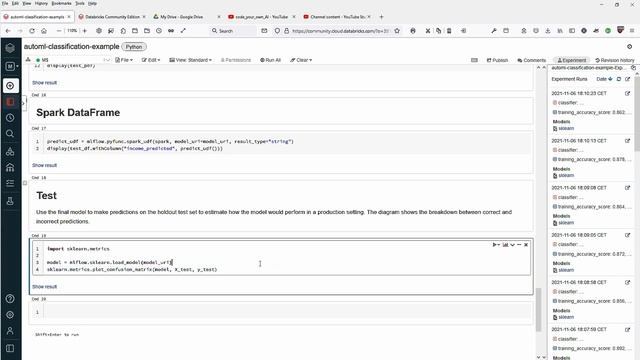Click the browser URL address bar
The width and height of the screenshot is (640, 360).
click(x=341, y=31)
